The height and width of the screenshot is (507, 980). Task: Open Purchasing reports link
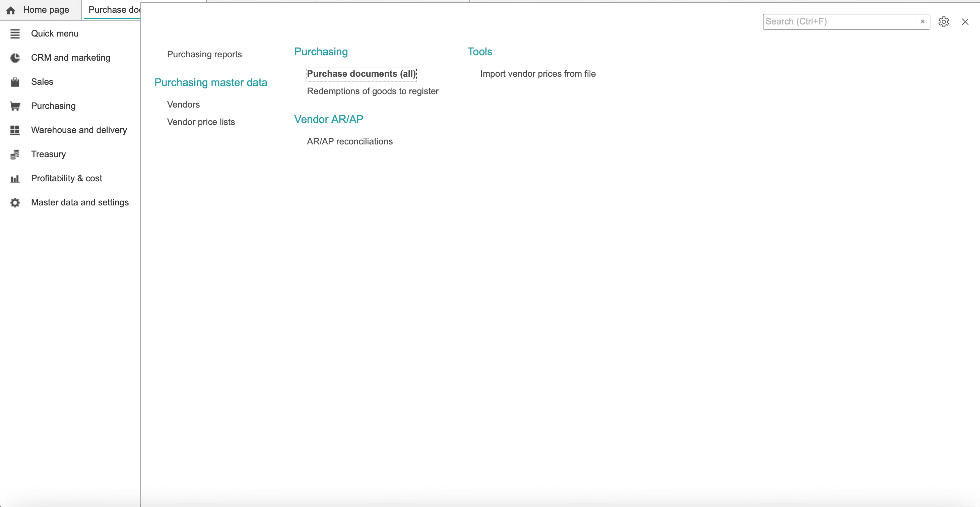[204, 54]
